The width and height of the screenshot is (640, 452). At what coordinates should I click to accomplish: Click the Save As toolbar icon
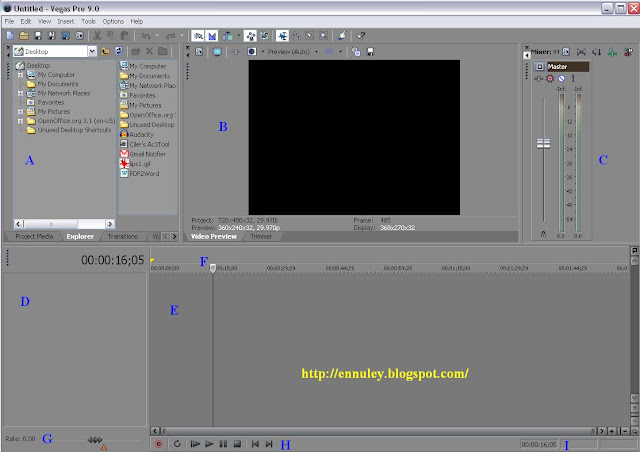52,36
